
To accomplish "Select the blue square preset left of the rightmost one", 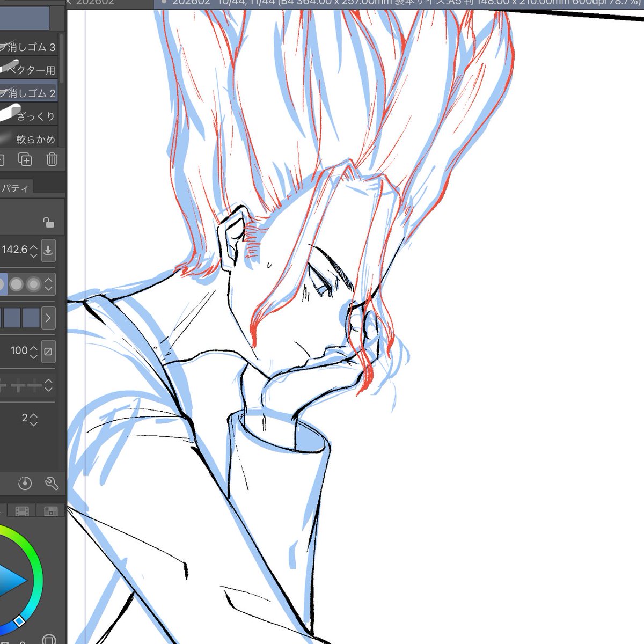I will (x=12, y=318).
